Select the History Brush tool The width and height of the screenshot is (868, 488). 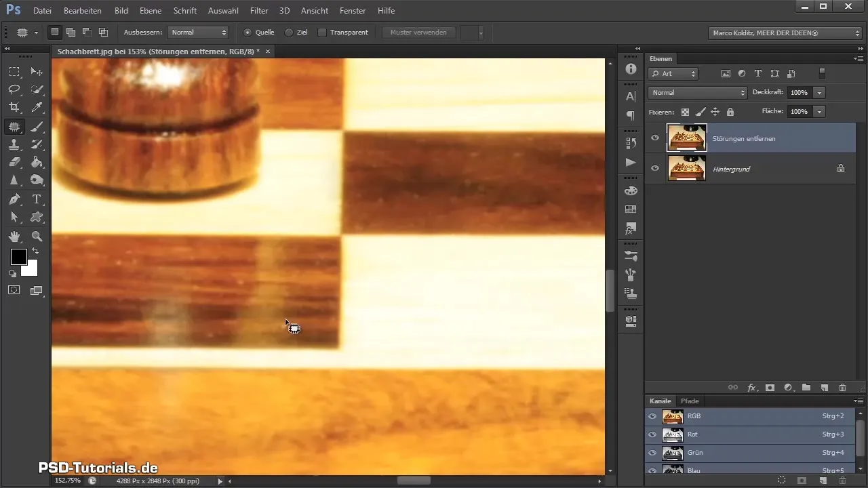(x=37, y=144)
